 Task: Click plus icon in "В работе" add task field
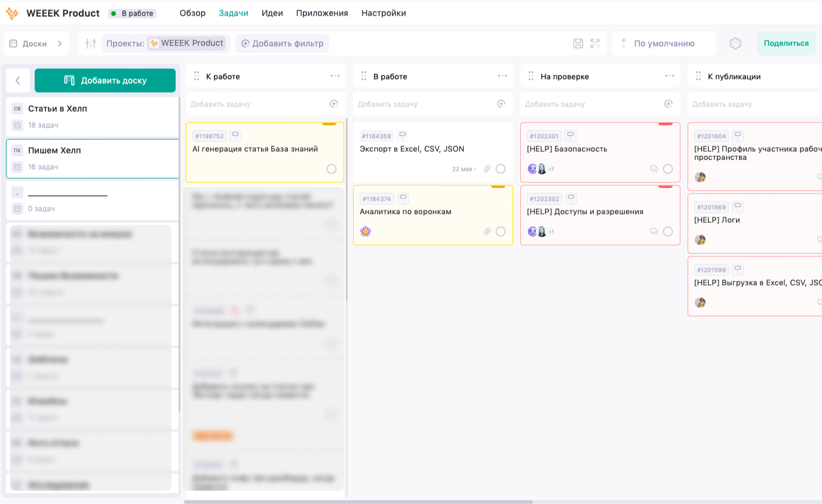501,104
